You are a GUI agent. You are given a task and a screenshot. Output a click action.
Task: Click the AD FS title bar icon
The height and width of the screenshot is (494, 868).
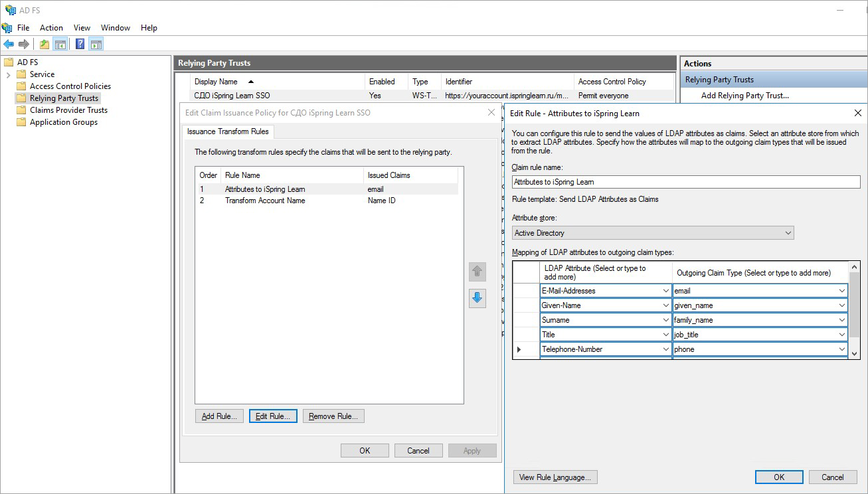pyautogui.click(x=11, y=9)
